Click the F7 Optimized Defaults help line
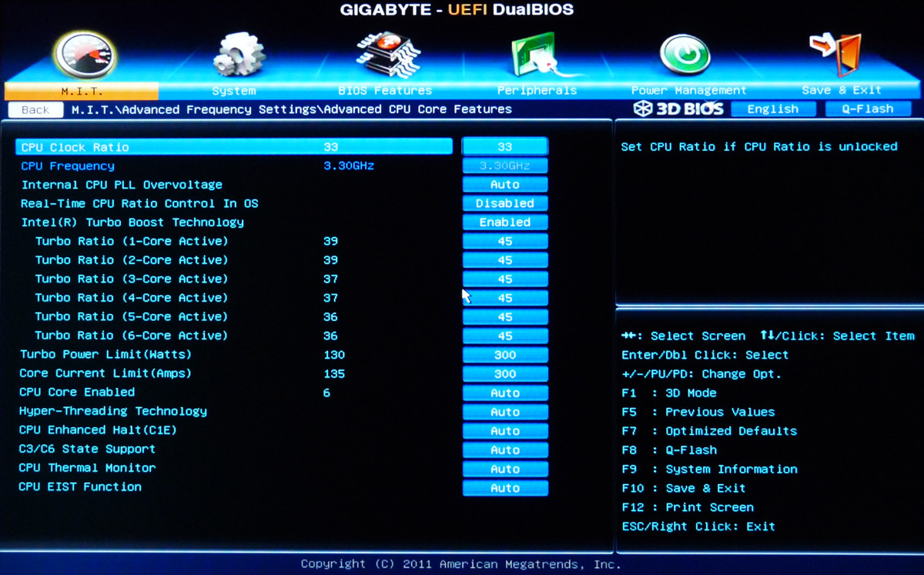 (709, 431)
